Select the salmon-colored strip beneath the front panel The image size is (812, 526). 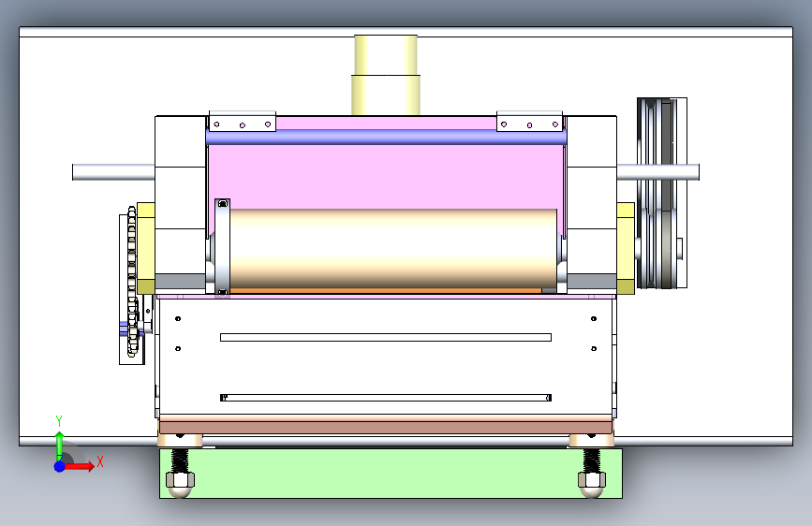(x=386, y=428)
